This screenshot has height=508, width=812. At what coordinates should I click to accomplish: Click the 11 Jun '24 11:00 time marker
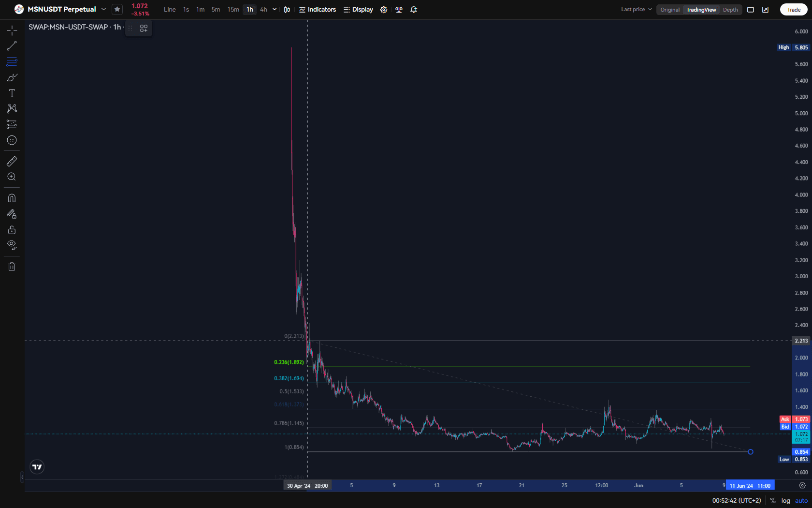click(x=750, y=486)
